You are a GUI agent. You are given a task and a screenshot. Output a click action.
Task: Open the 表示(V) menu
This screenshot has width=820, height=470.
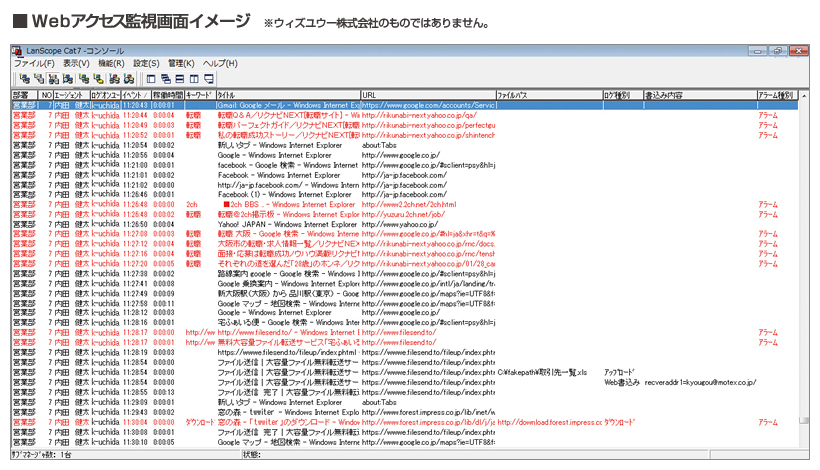click(76, 63)
